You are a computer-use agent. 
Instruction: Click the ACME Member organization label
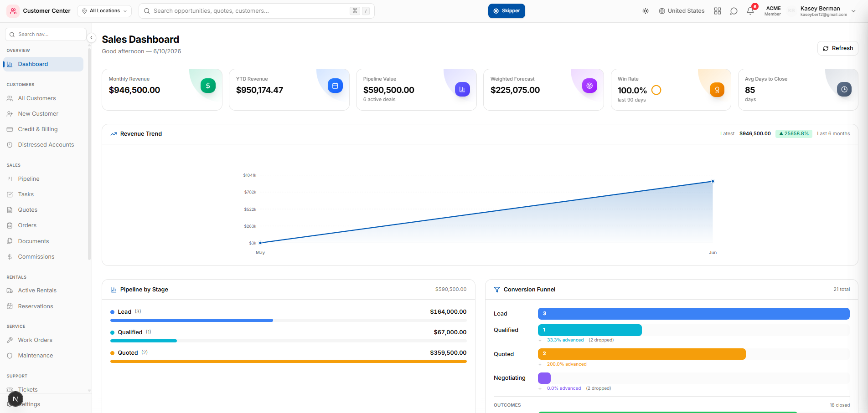773,11
